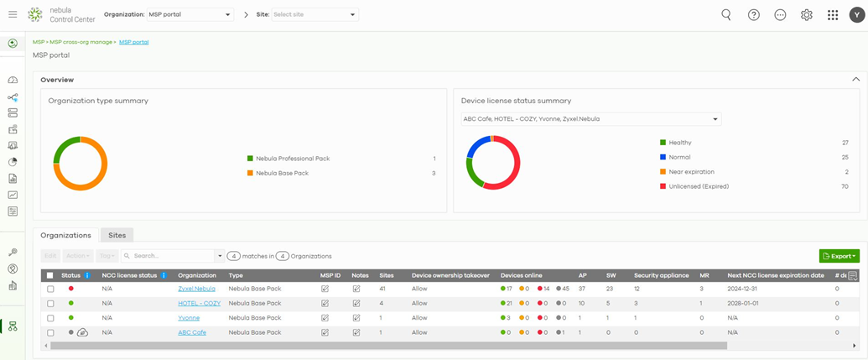
Task: Click the Nebula Base Pack legend label
Action: (x=283, y=173)
